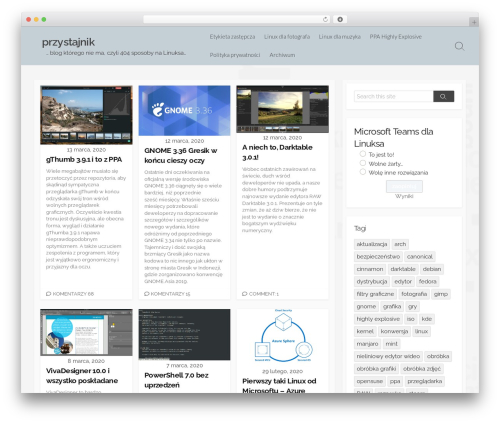Open 'Pierwszy taki Linux od Microsoftu' article

pos(279,386)
